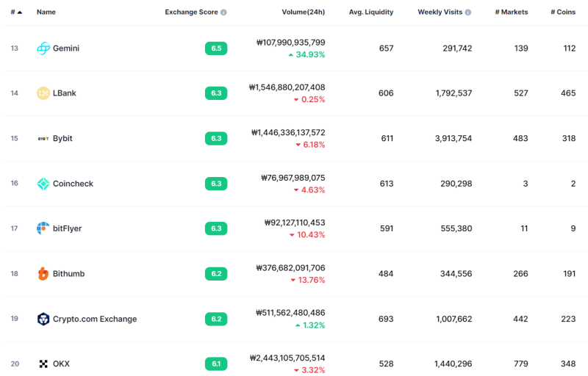The height and width of the screenshot is (376, 588).
Task: Select Gemini weekly visits 291,742
Action: click(x=457, y=48)
